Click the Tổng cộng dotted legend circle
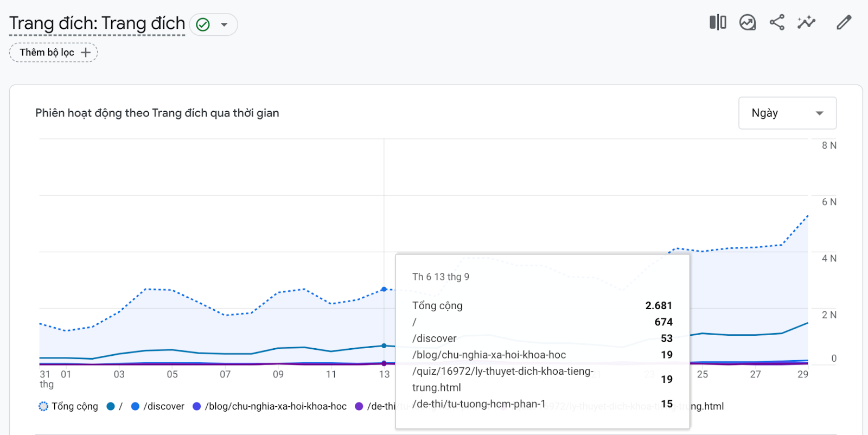This screenshot has height=435, width=868. click(x=43, y=406)
